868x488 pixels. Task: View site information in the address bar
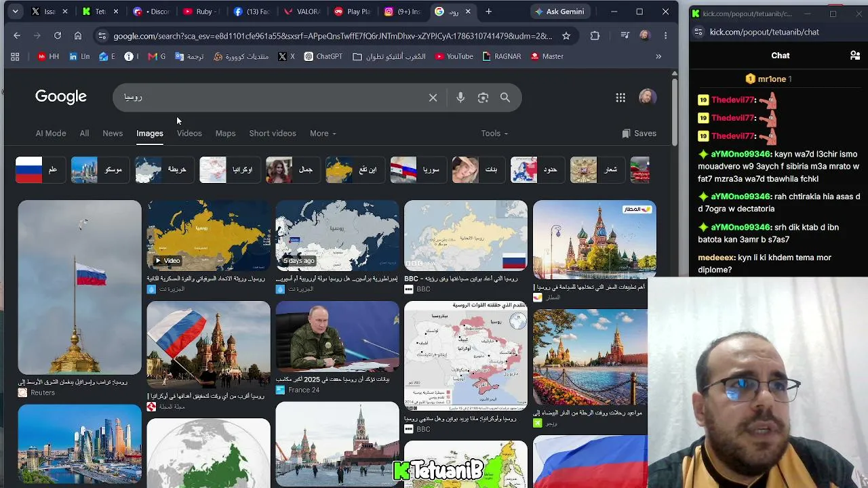coord(102,36)
